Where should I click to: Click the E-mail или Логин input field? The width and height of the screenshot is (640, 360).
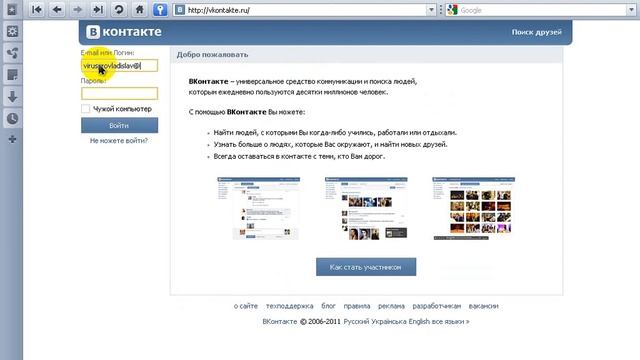pos(119,65)
